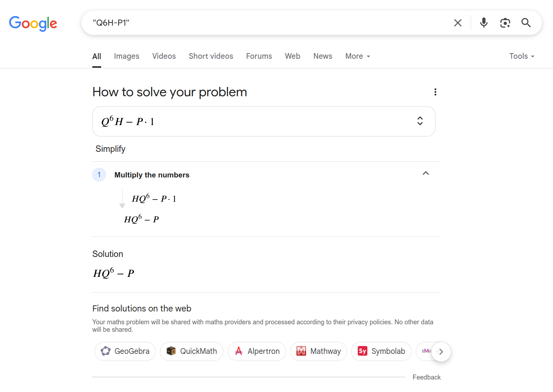Viewport: 553px width, 392px height.
Task: Switch to the Images tab
Action: tap(126, 56)
